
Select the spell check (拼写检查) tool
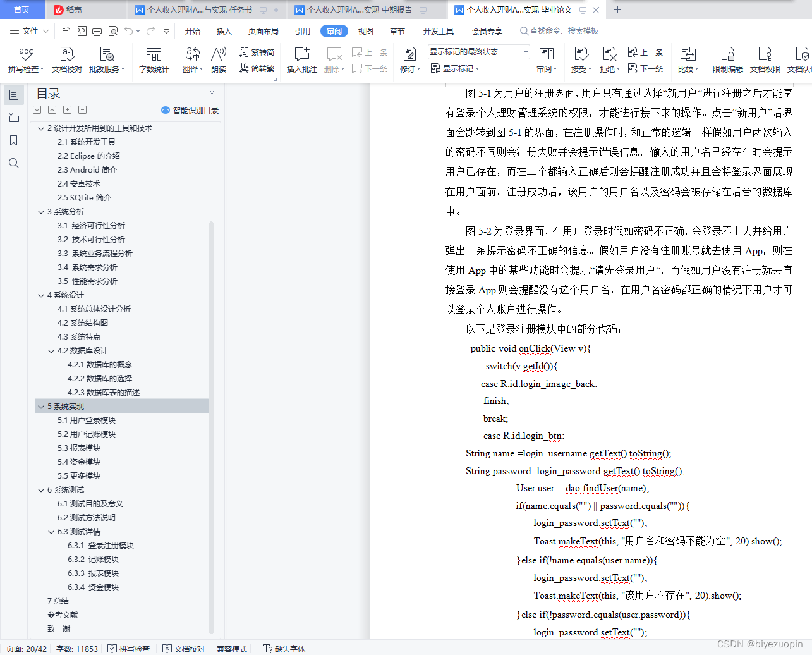click(25, 60)
